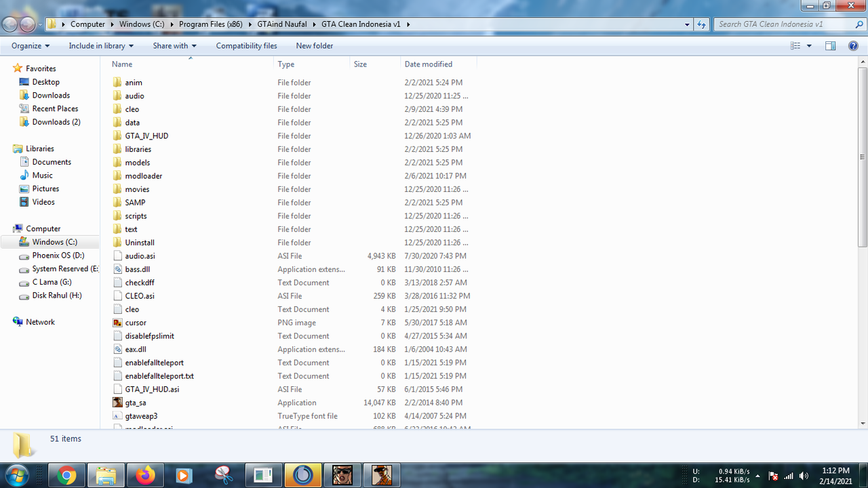Select the audio.asi file icon

tap(117, 256)
